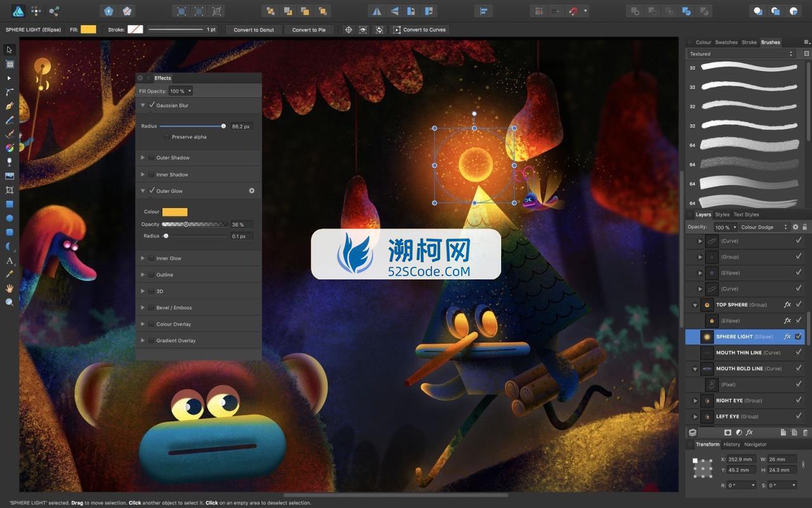The height and width of the screenshot is (508, 812).
Task: Switch to the Colour tab
Action: pyautogui.click(x=704, y=43)
